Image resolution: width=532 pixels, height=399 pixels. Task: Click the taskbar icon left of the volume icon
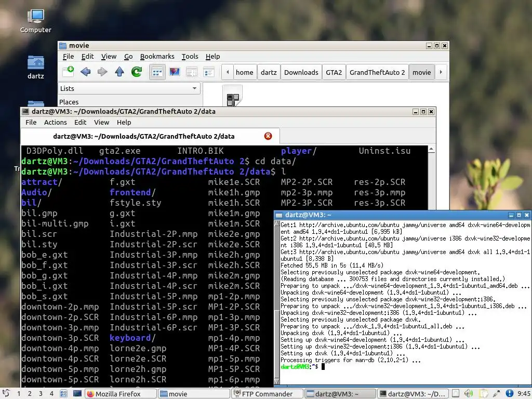point(456,394)
